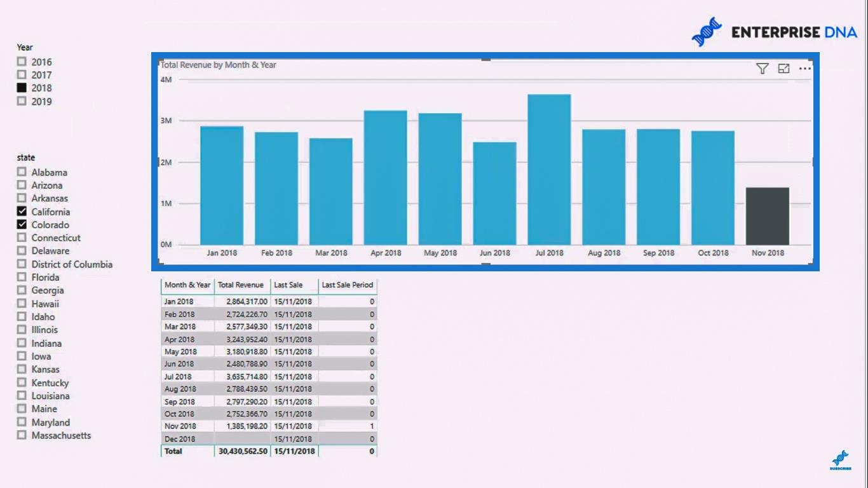
Task: Select the Delaware state checkbox
Action: coord(22,251)
